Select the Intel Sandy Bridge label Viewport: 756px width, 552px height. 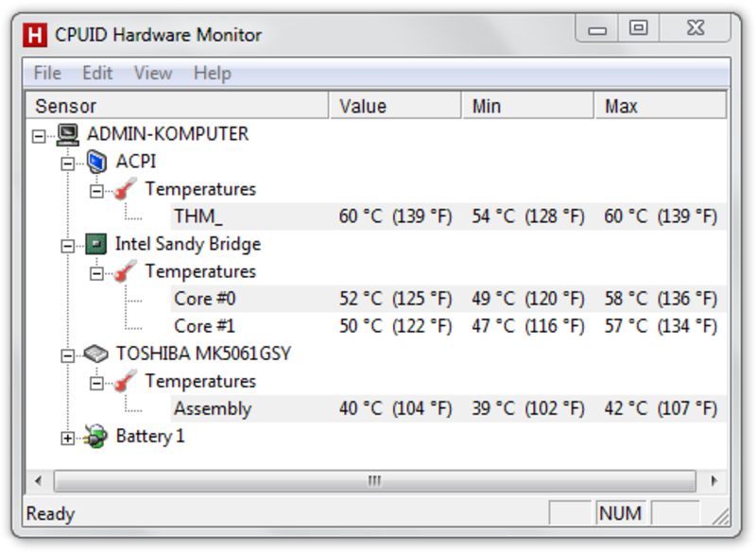(187, 244)
